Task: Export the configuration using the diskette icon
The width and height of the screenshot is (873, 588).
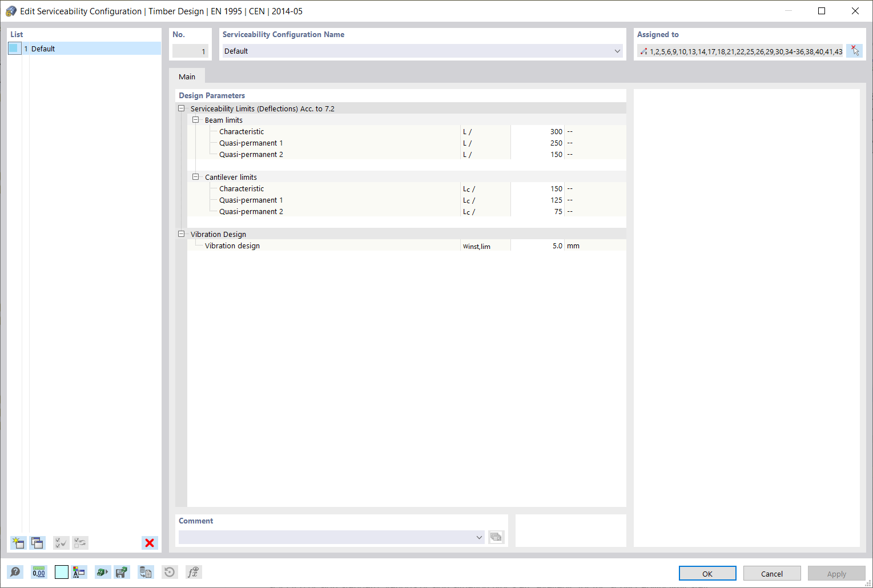Action: 122,571
